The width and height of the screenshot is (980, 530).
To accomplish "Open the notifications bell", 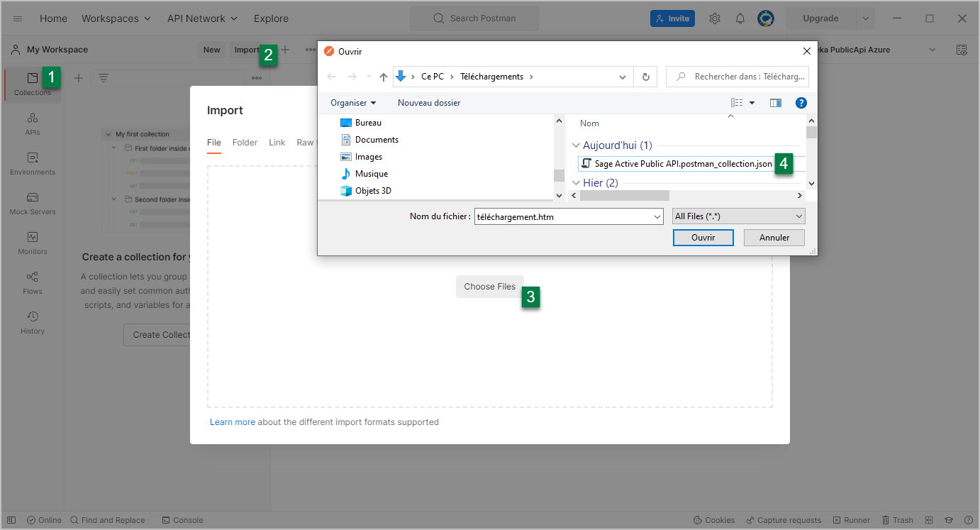I will point(740,18).
